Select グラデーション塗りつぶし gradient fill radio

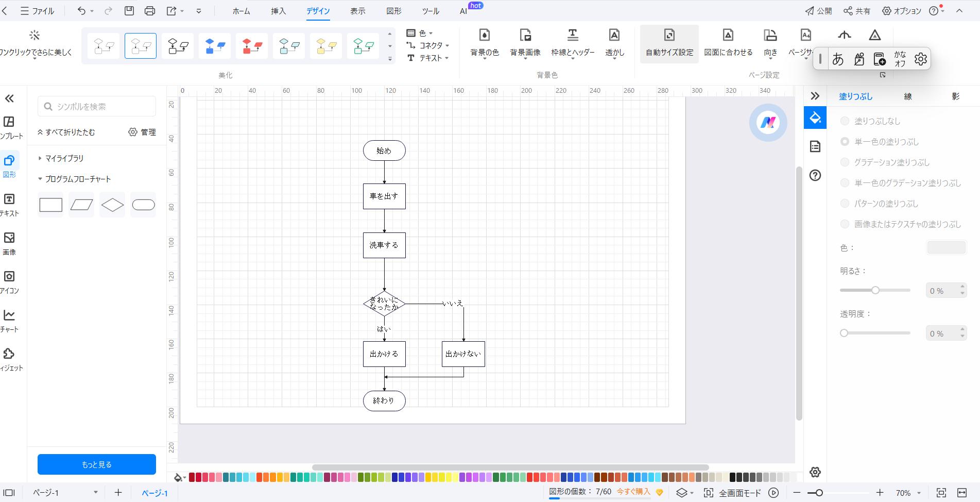pos(845,162)
